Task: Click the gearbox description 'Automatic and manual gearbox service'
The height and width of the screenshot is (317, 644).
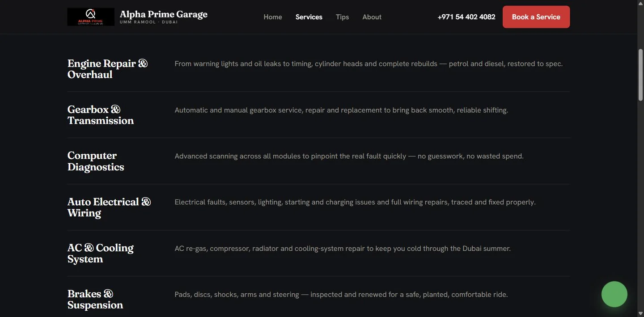Action: coord(341,110)
